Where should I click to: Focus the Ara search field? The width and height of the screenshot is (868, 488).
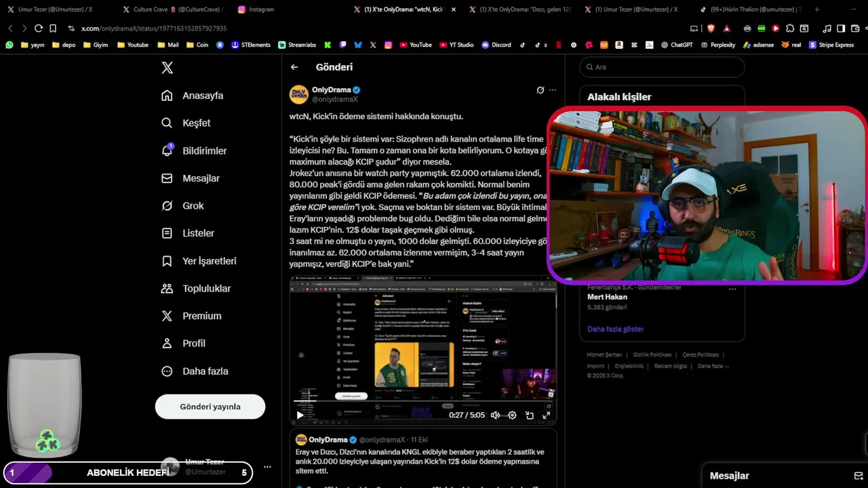(x=662, y=67)
